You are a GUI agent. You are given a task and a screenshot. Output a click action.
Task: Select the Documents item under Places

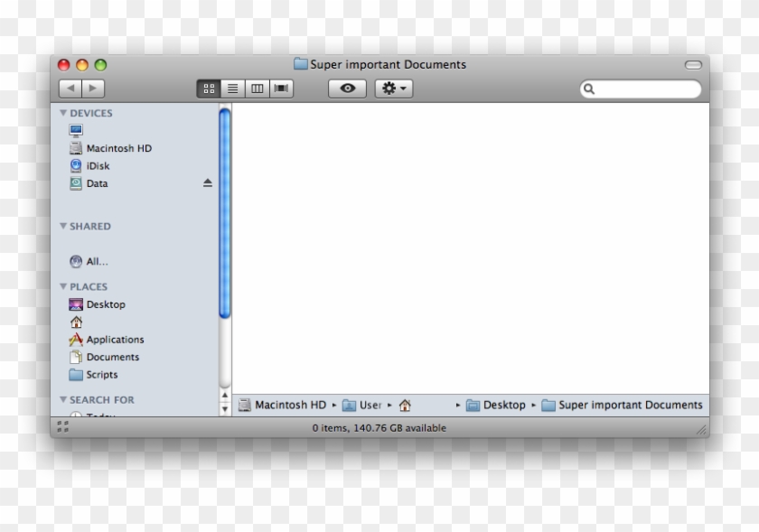(x=112, y=357)
